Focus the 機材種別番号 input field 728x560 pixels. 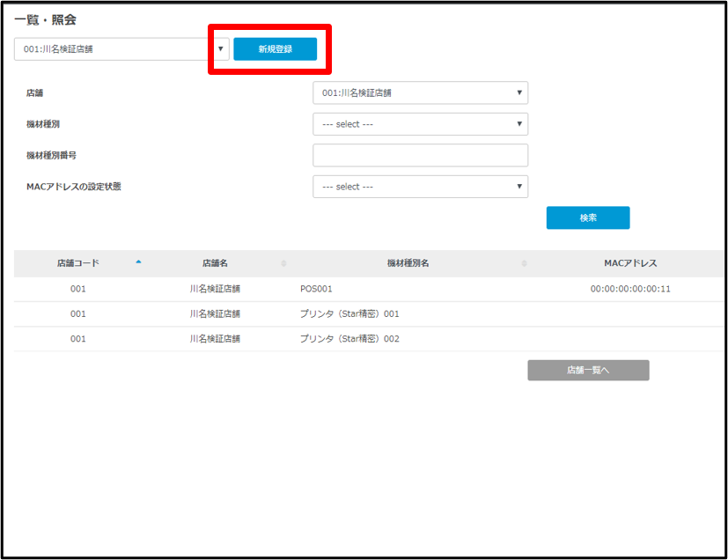420,155
